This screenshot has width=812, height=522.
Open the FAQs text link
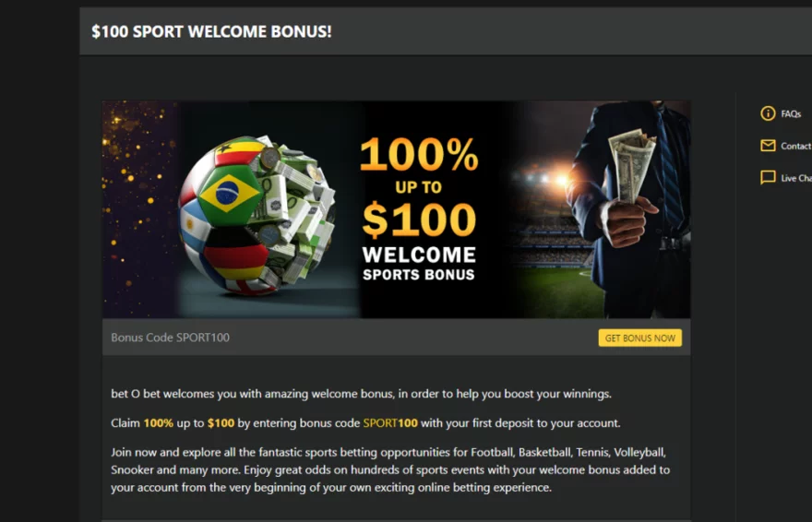point(791,113)
